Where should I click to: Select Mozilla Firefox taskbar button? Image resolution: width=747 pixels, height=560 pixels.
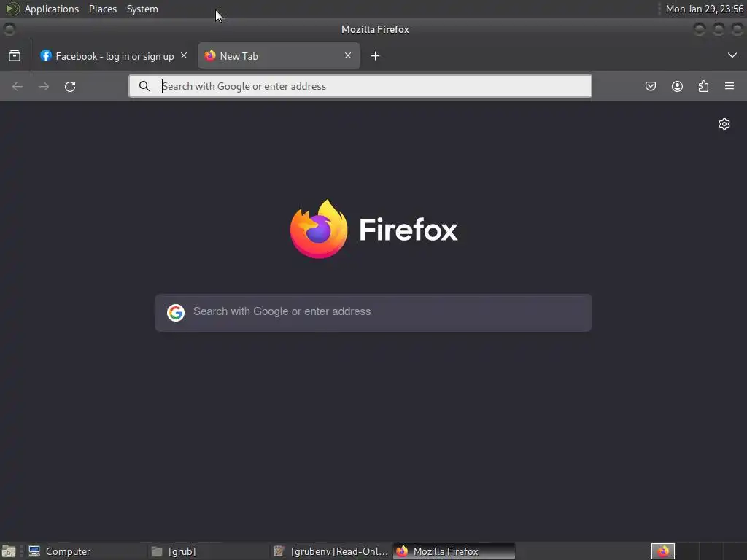454,551
